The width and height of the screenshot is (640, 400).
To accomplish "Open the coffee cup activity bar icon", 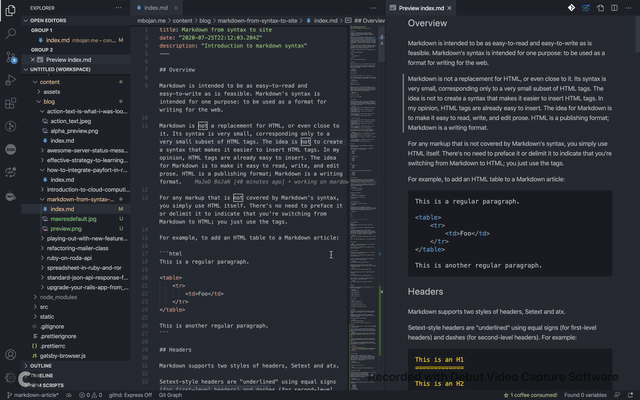I will click(11, 196).
